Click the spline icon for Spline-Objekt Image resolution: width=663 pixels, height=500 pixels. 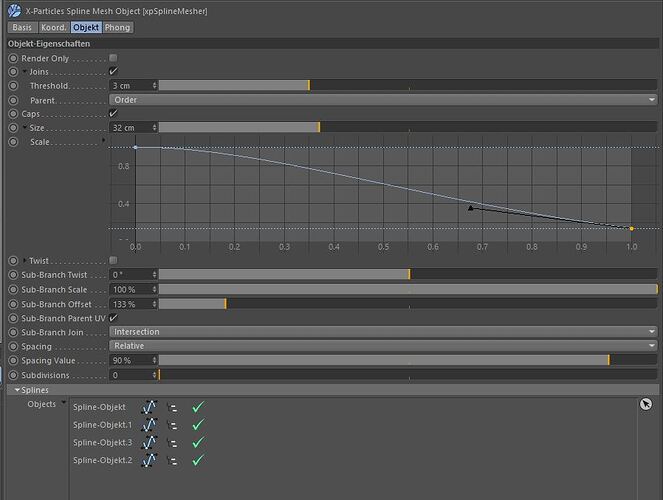point(149,407)
